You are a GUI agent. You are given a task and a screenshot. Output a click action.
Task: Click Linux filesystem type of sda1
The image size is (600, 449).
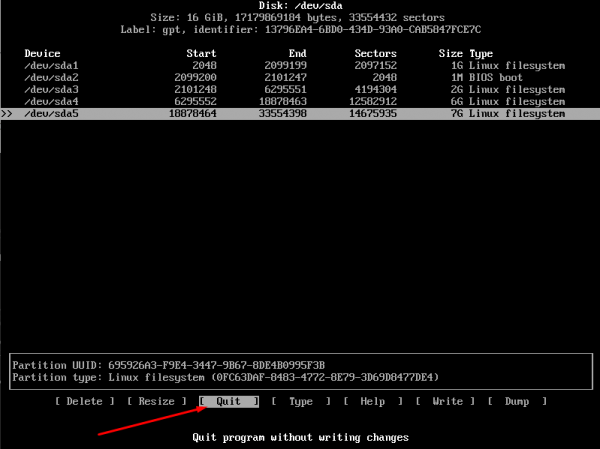coord(517,65)
